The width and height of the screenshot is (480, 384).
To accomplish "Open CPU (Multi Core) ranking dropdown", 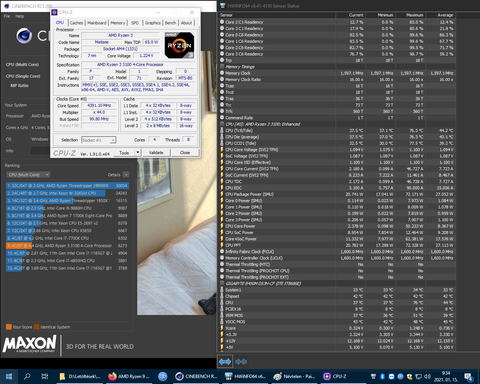I will click(28, 175).
